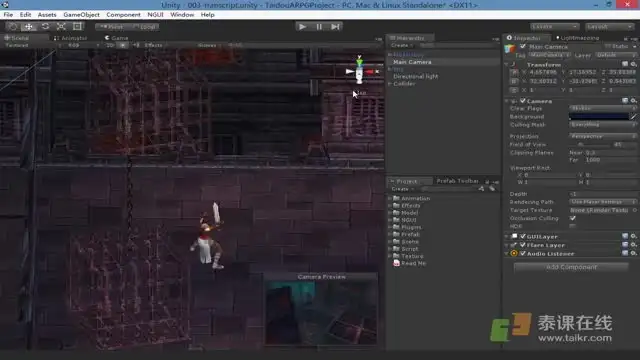Toggle scene audio icon beside Effects

136,45
